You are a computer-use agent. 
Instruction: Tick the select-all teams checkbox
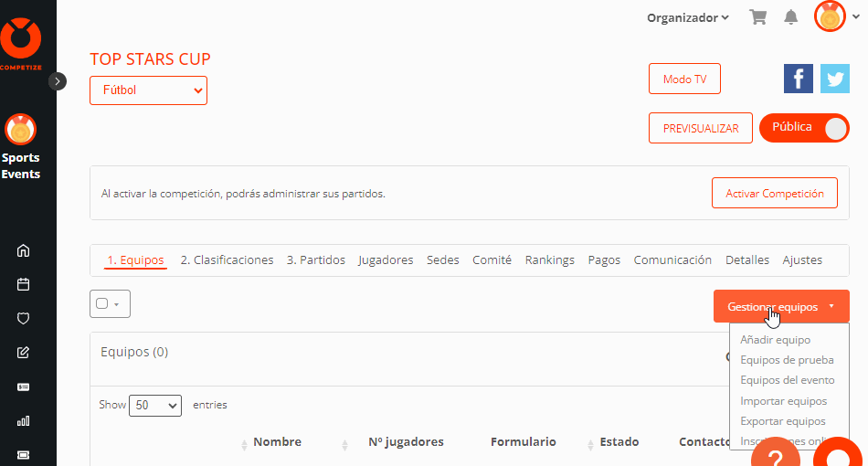[101, 303]
